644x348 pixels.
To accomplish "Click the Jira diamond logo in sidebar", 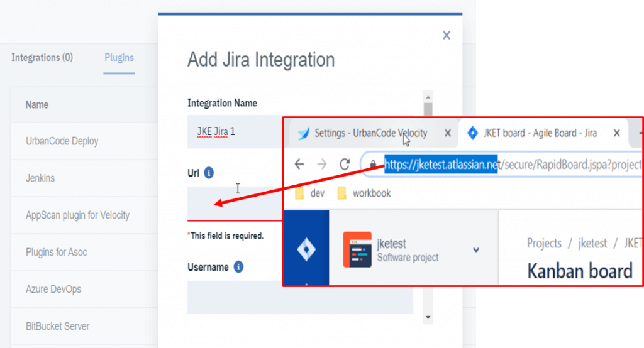I will (x=306, y=249).
